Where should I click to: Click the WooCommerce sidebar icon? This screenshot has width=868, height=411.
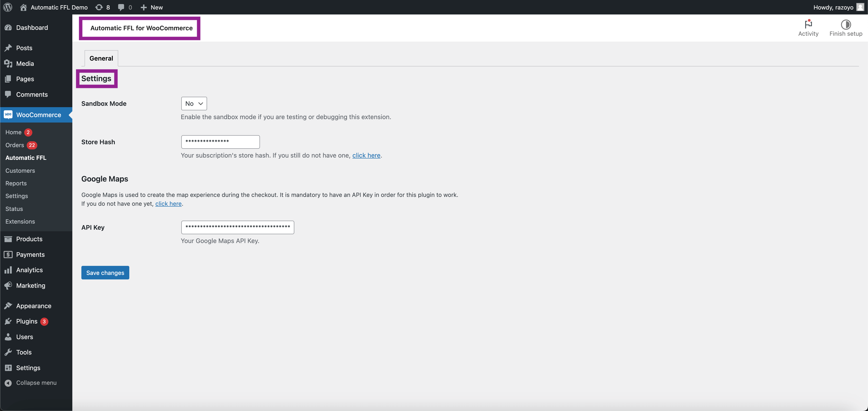click(x=8, y=115)
